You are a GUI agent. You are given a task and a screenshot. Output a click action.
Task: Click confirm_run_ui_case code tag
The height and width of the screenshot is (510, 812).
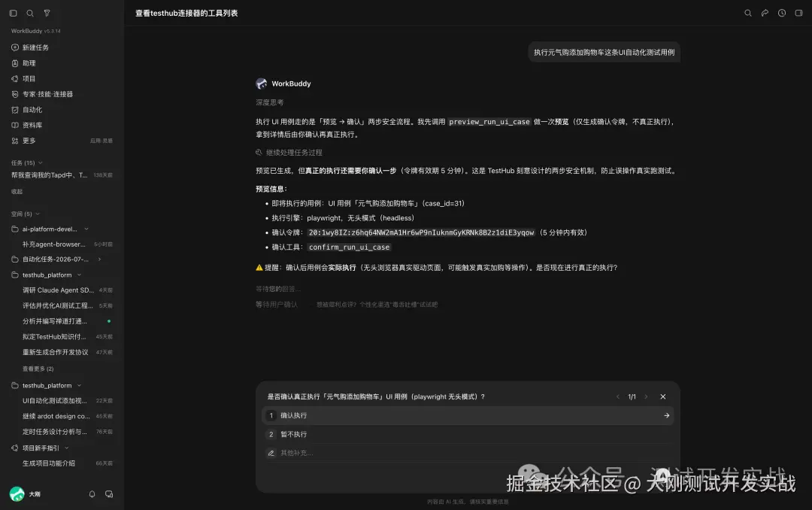pyautogui.click(x=349, y=247)
